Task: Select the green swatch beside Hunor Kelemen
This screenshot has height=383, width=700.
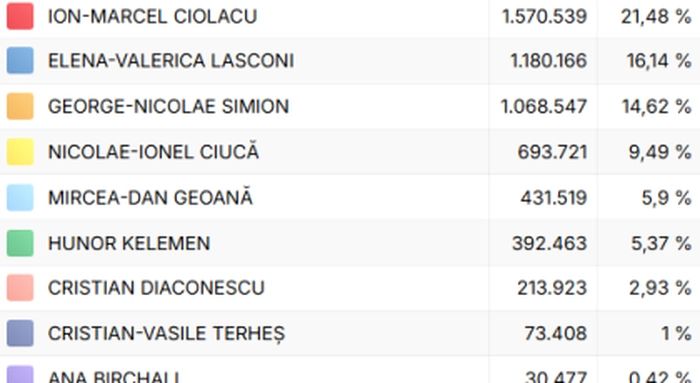Action: point(20,243)
